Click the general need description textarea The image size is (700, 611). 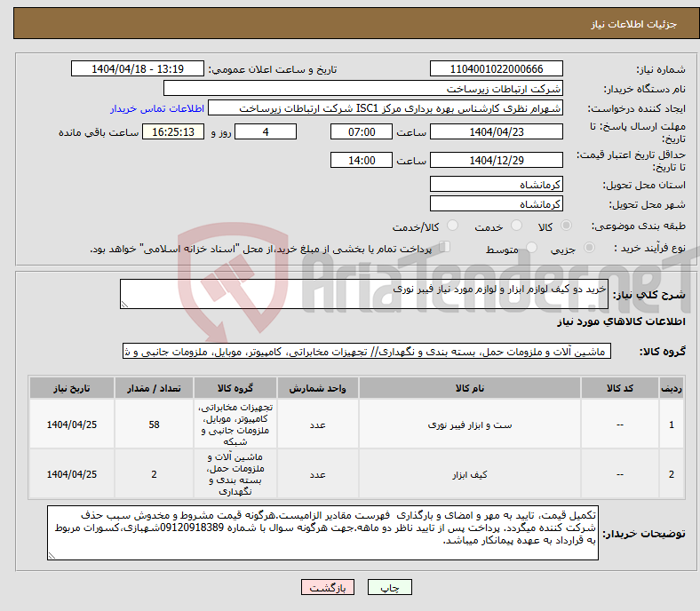pyautogui.click(x=364, y=294)
